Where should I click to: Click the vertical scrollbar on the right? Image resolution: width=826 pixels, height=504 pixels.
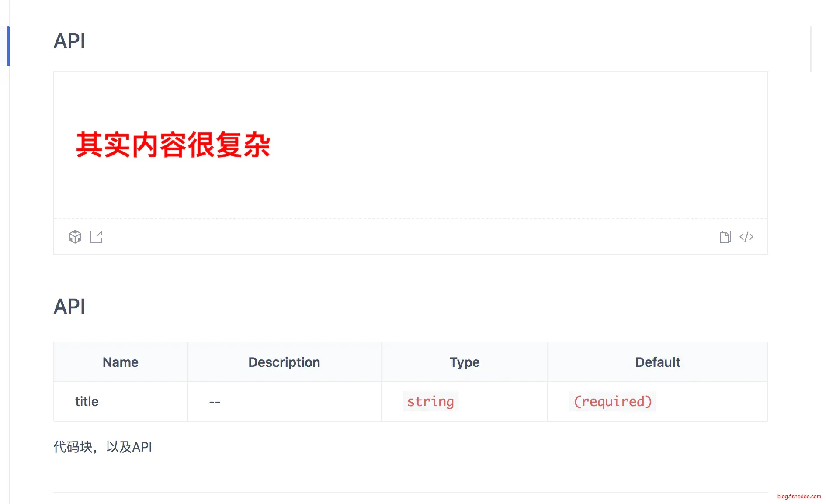click(x=811, y=49)
